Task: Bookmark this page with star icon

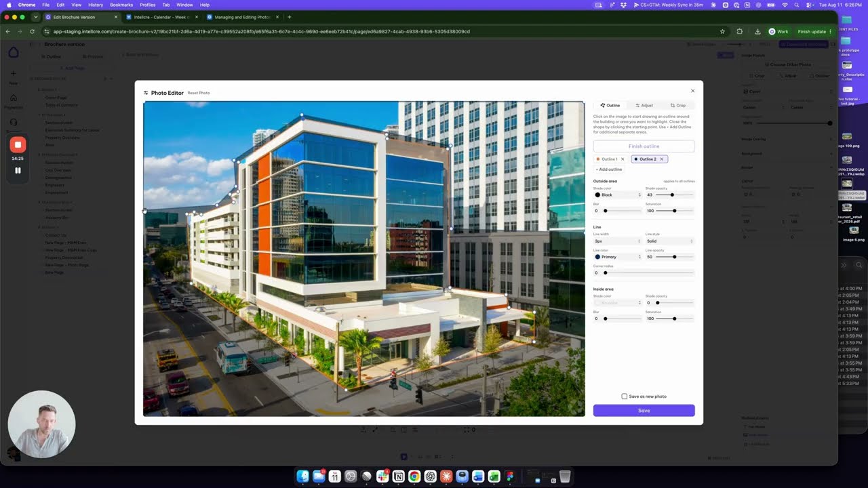Action: point(722,31)
